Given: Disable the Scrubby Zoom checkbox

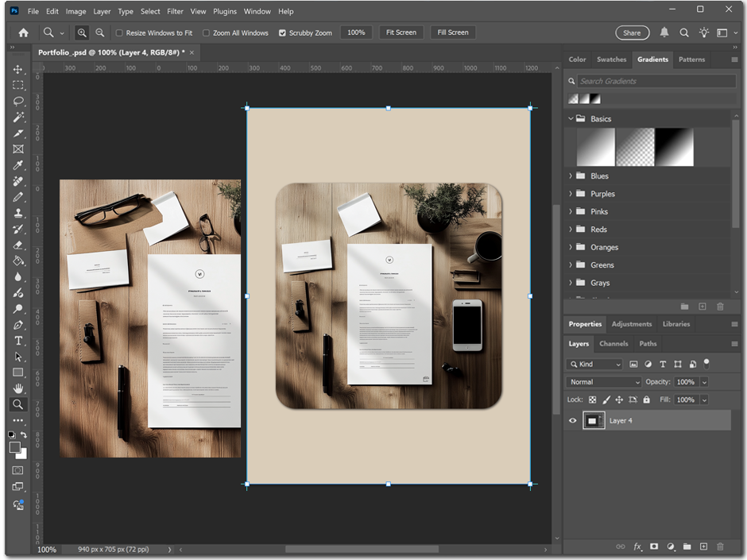Looking at the screenshot, I should 282,33.
